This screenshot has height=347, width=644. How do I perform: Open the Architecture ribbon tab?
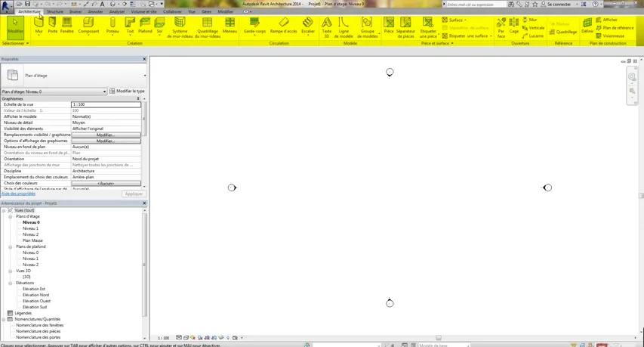click(29, 11)
